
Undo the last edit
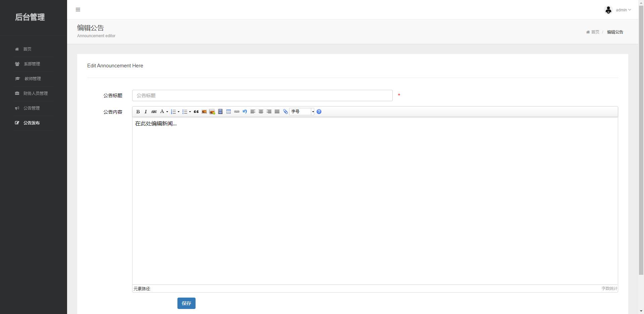(x=245, y=112)
